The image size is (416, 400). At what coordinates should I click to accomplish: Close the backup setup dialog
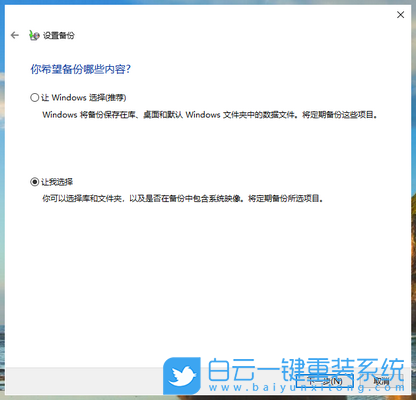(400, 15)
